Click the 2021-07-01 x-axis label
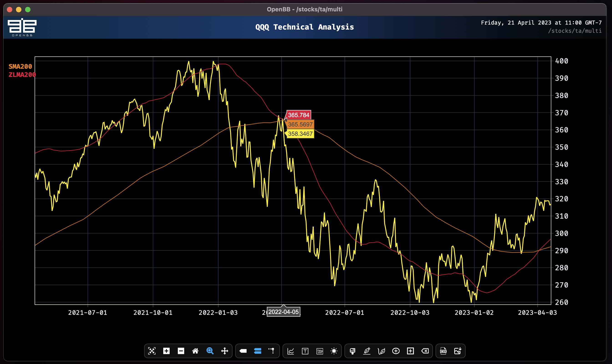 [88, 313]
